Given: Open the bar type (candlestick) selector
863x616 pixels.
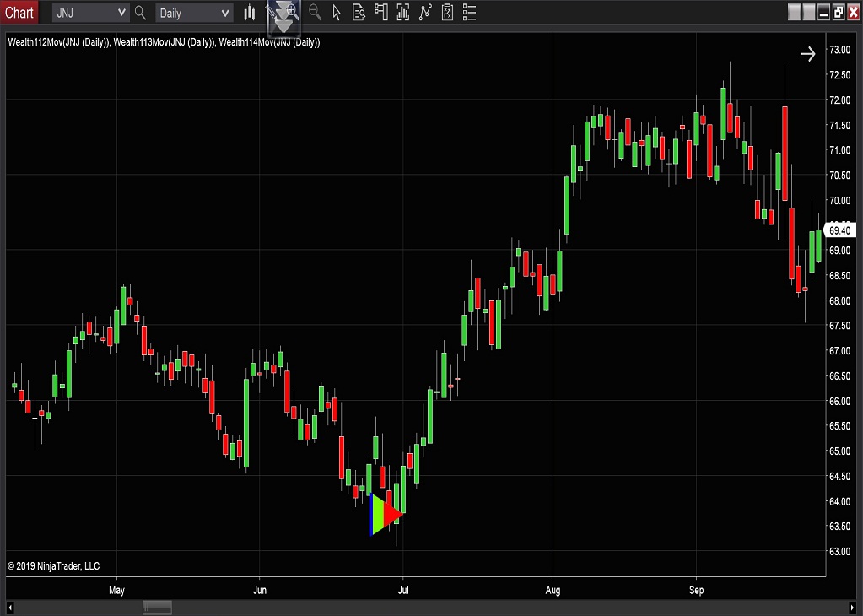Looking at the screenshot, I should 250,13.
